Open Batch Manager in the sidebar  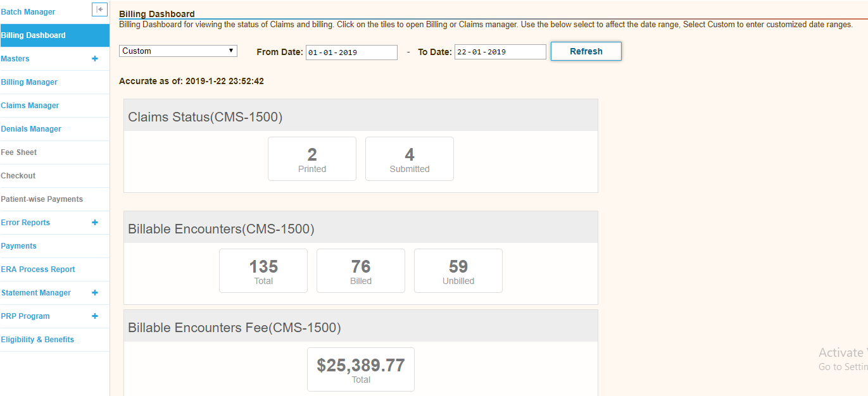click(28, 12)
